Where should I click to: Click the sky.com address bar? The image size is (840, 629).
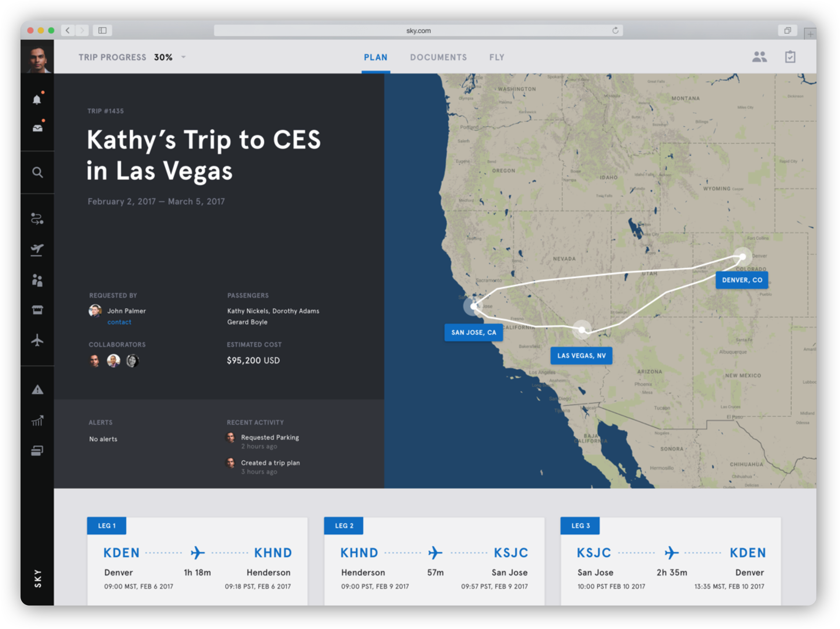[418, 30]
